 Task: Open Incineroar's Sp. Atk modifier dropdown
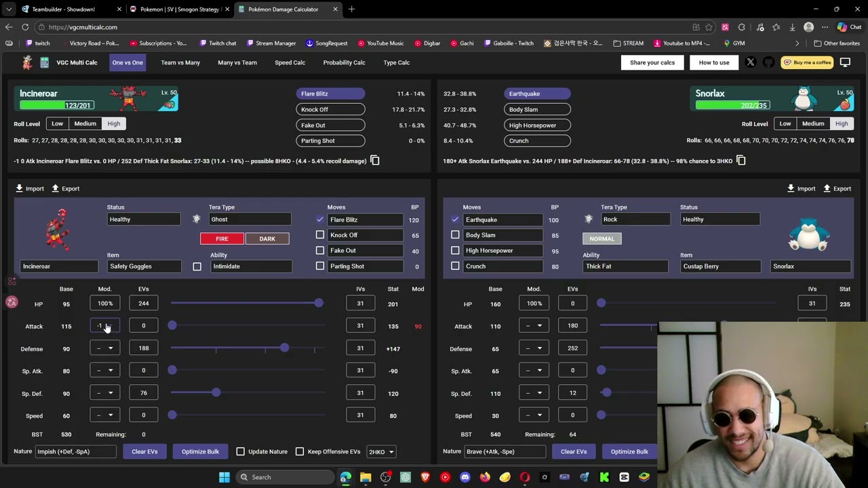click(x=104, y=371)
